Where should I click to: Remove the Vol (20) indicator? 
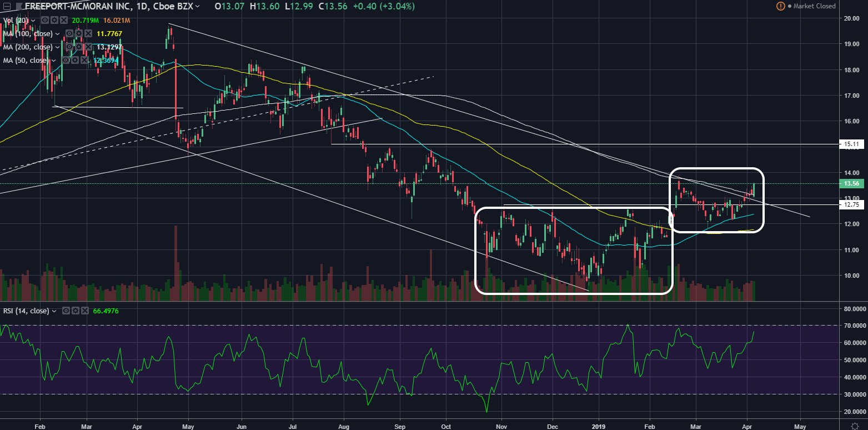coord(64,20)
